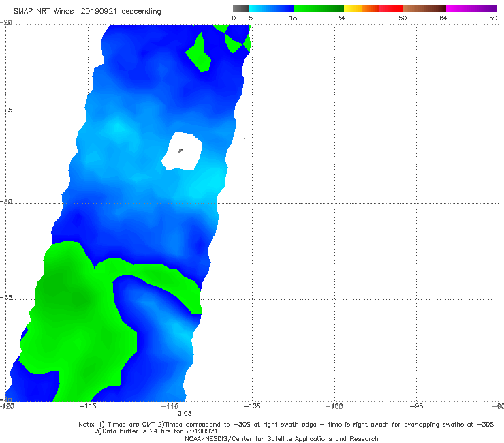504x443 pixels.
Task: Click the color bar label '34'
Action: [341, 18]
